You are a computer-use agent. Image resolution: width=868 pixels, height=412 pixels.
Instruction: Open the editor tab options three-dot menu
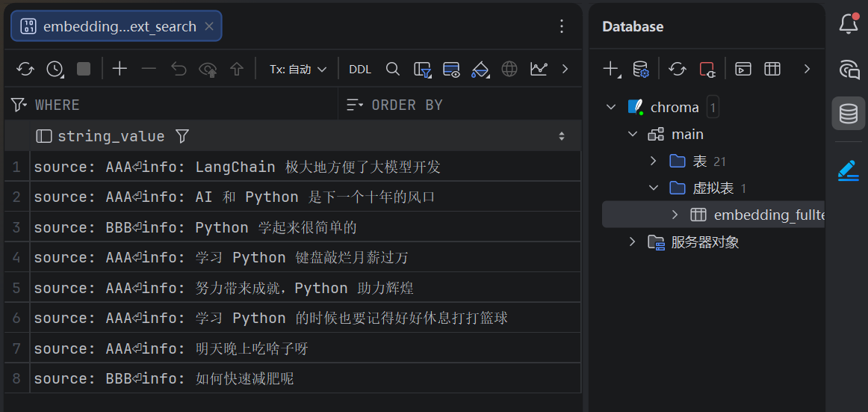tap(562, 26)
